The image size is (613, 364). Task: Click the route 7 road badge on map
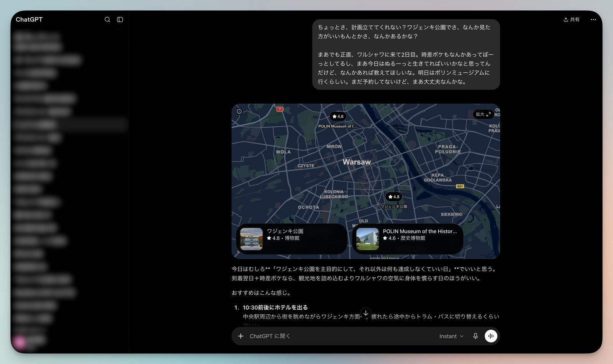[280, 109]
